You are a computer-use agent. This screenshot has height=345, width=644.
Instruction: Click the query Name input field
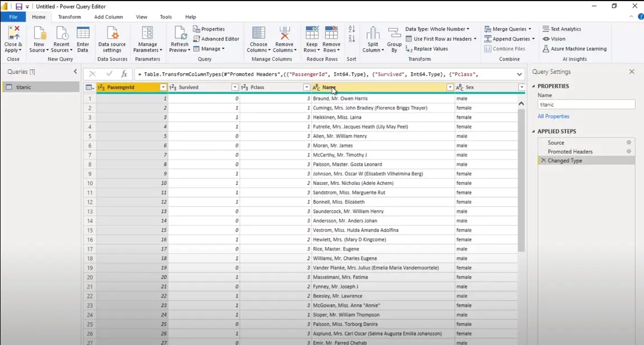(x=586, y=105)
